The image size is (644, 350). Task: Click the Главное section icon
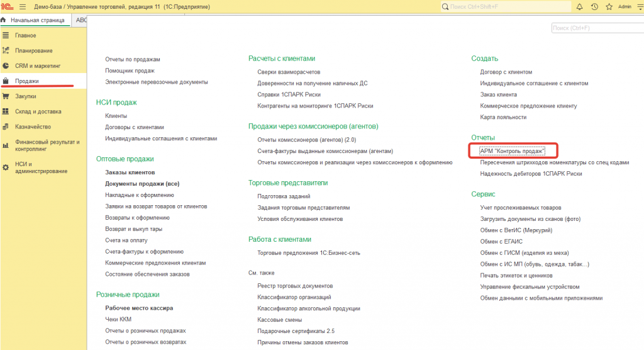coord(5,35)
